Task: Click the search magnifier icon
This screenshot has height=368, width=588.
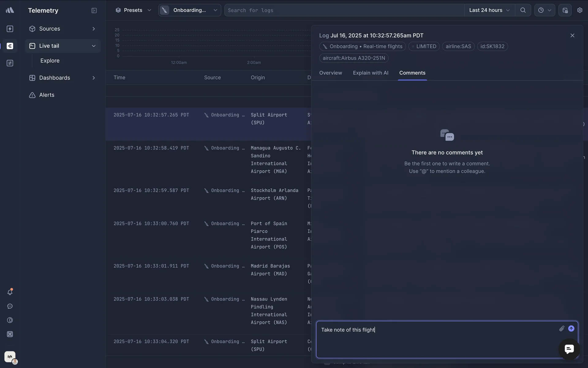Action: click(x=523, y=10)
